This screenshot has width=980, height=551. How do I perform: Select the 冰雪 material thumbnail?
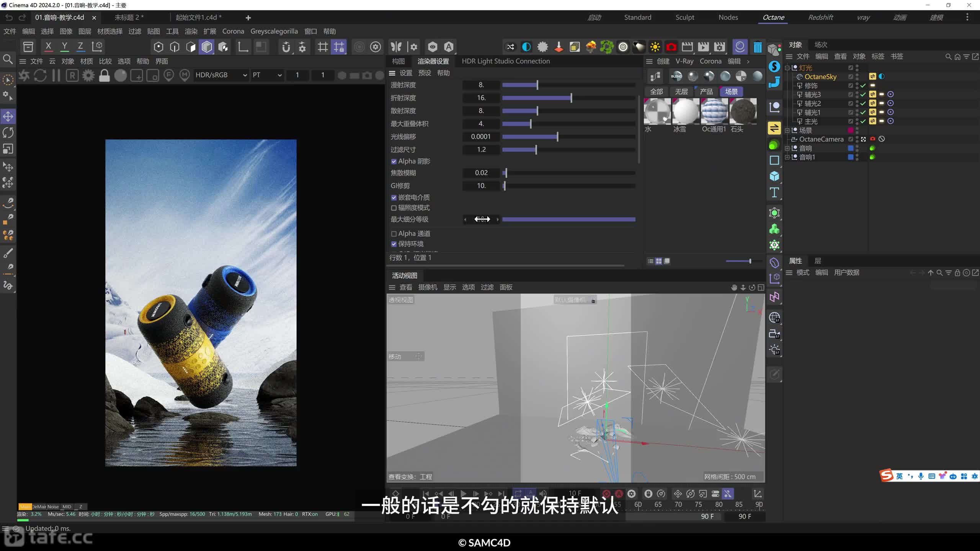[685, 112]
